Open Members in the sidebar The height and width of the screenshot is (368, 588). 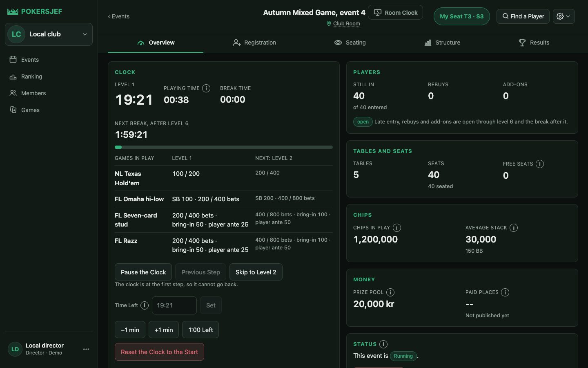click(49, 93)
